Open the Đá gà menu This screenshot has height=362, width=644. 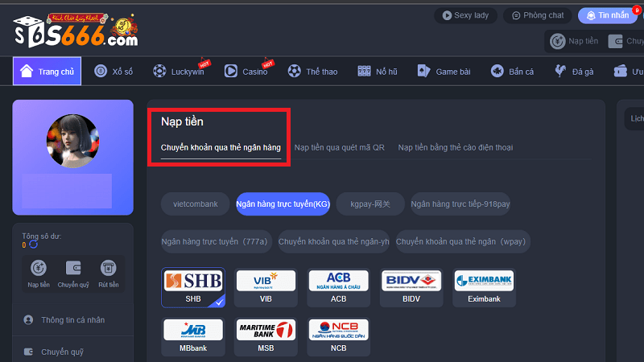tap(574, 72)
